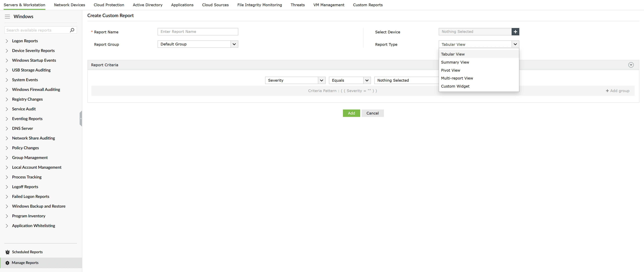Click the plus icon to select device

click(x=515, y=32)
